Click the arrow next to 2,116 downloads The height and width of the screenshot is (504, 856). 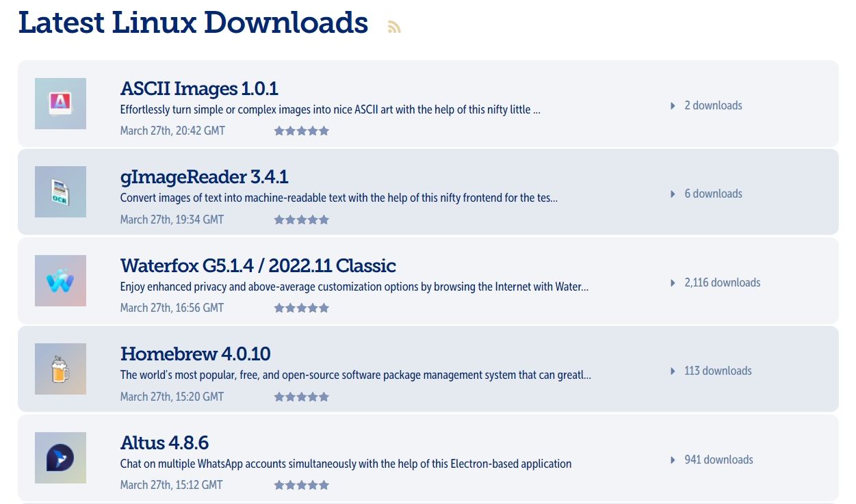click(673, 282)
